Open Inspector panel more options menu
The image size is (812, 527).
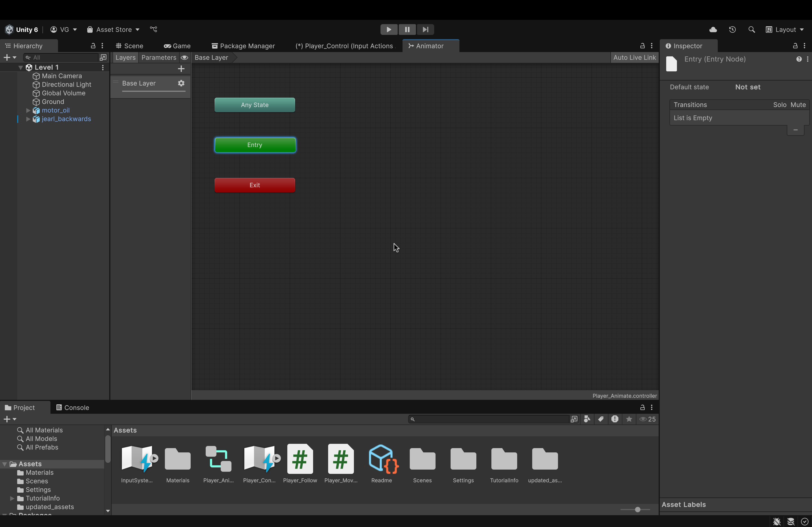click(804, 46)
